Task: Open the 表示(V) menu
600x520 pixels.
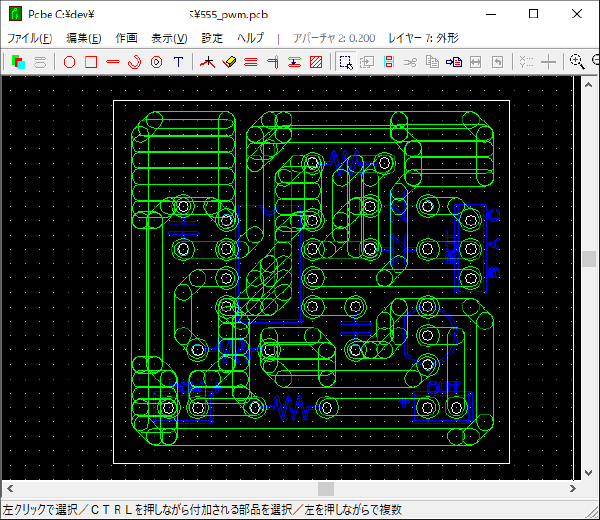Action: [168, 38]
